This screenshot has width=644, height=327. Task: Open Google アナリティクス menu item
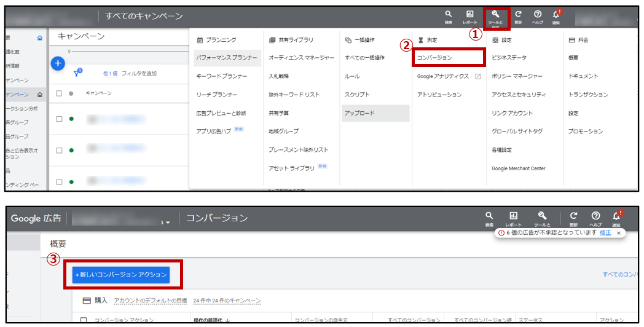[442, 76]
